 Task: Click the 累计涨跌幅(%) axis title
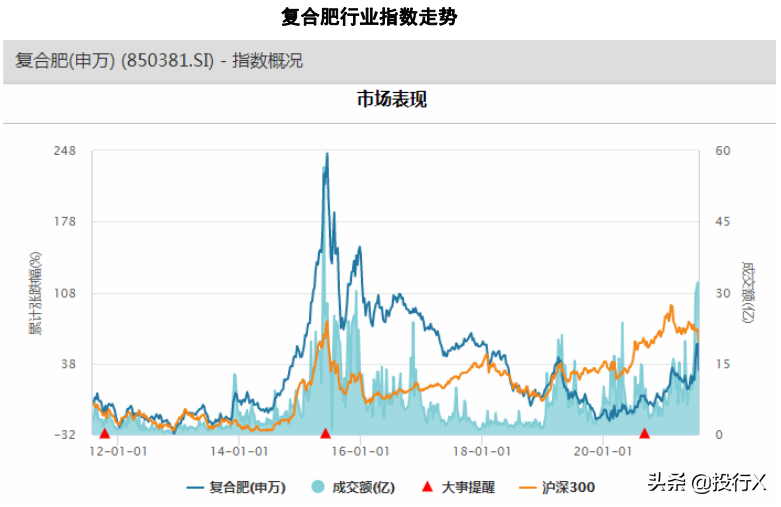(35, 293)
